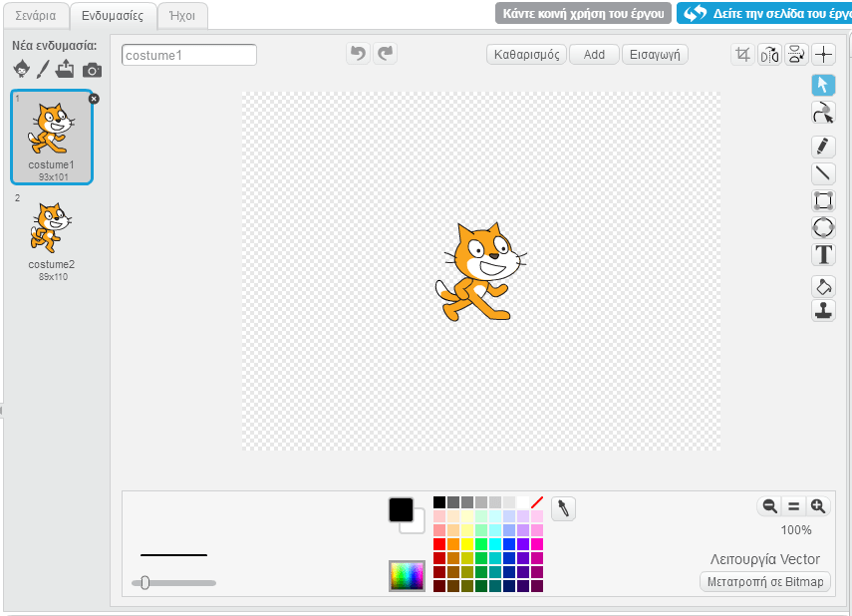Select costume1 thumbnail
Image resolution: width=852 pixels, height=616 pixels.
(52, 137)
